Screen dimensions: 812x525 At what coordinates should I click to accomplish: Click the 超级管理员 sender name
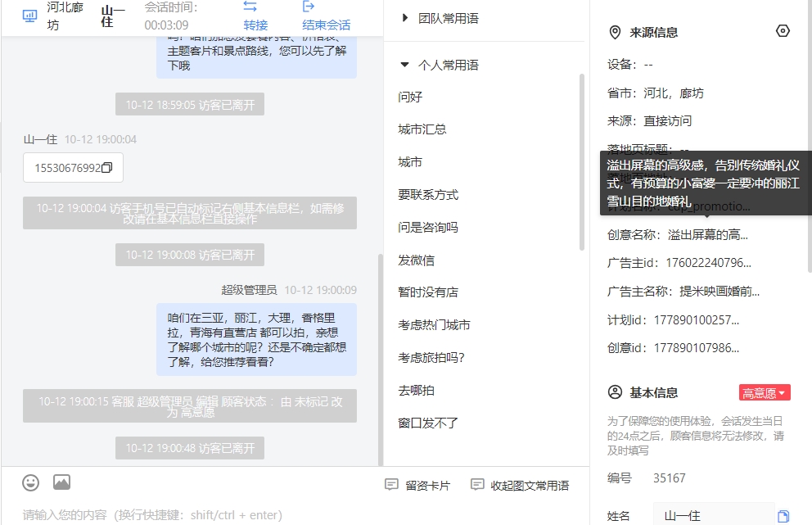[249, 290]
